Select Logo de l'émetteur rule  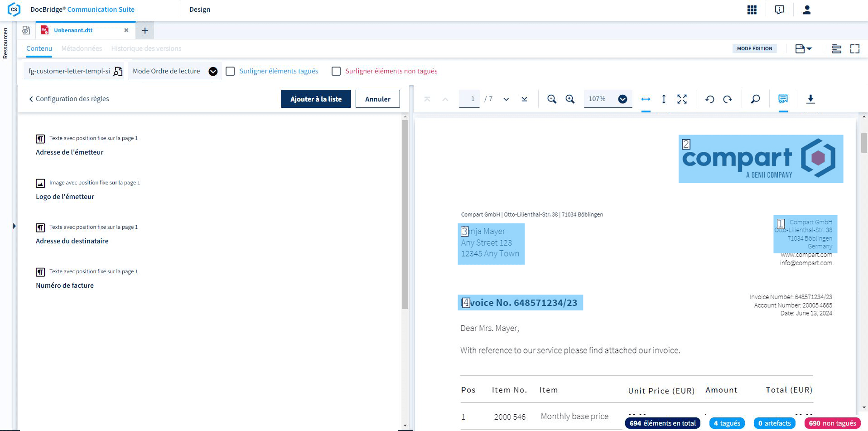[65, 197]
